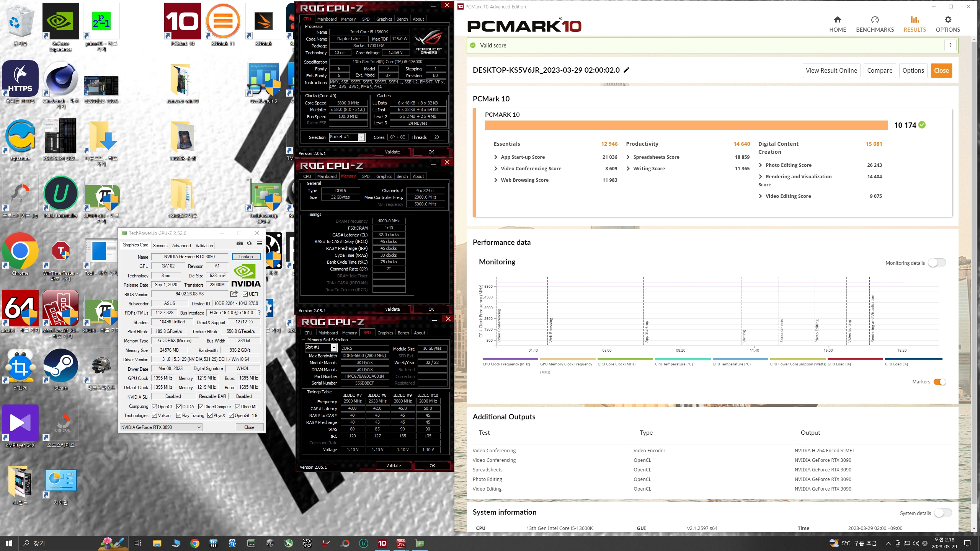Click GPU Load red legend swatch
Image resolution: width=980 pixels, height=551 pixels.
(x=855, y=359)
